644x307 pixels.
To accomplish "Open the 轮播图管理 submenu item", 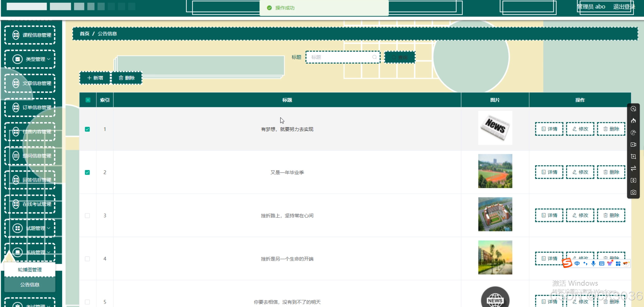I will point(30,270).
